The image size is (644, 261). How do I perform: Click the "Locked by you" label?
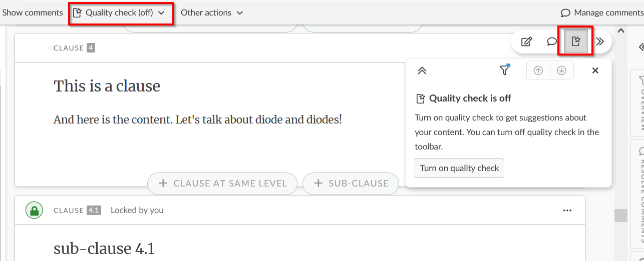[x=137, y=210]
